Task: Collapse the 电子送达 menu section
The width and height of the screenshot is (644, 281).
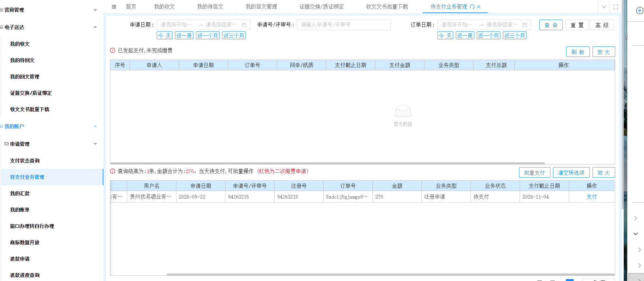Action: coord(95,27)
